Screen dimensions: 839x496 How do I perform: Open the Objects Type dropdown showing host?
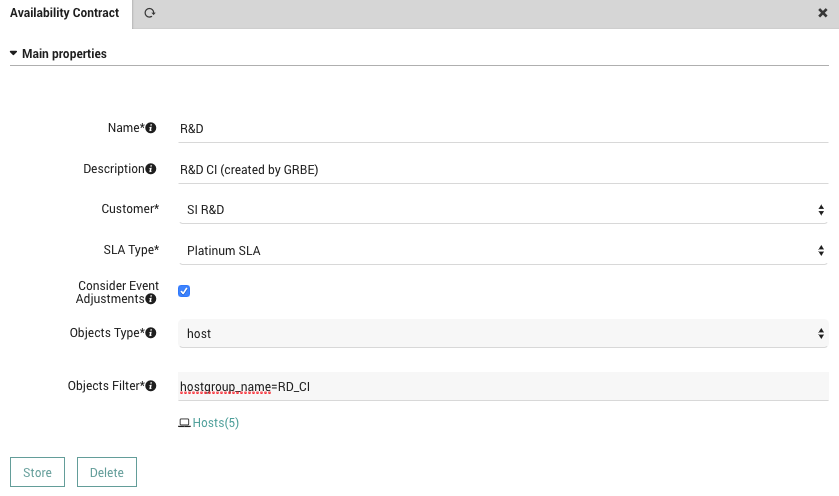[503, 333]
